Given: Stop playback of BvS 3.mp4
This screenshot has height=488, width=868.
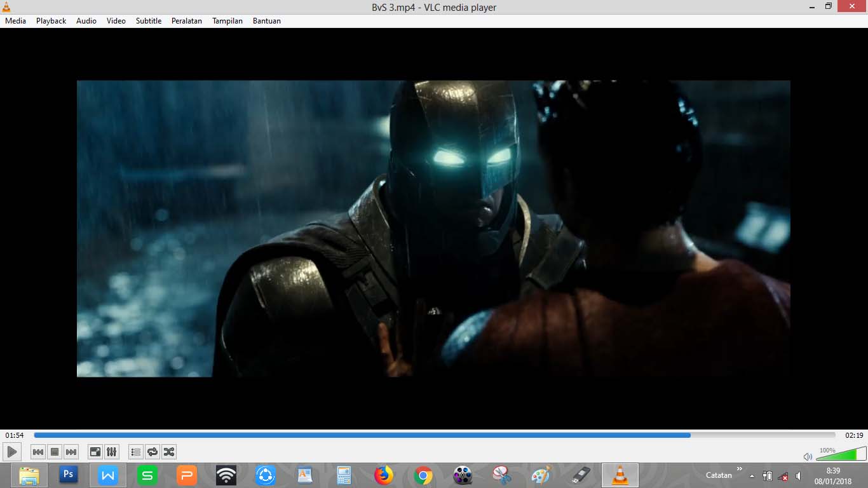Looking at the screenshot, I should coord(55,452).
